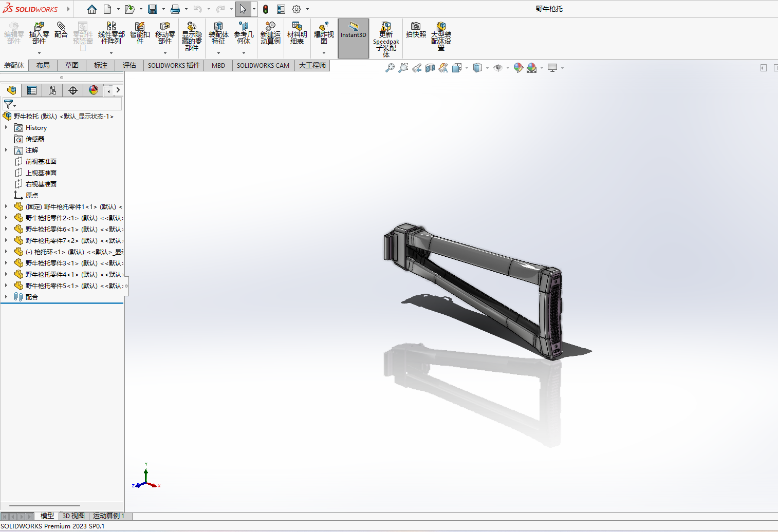Image resolution: width=778 pixels, height=532 pixels.
Task: Expand the 配合 mates folder
Action: click(6, 297)
